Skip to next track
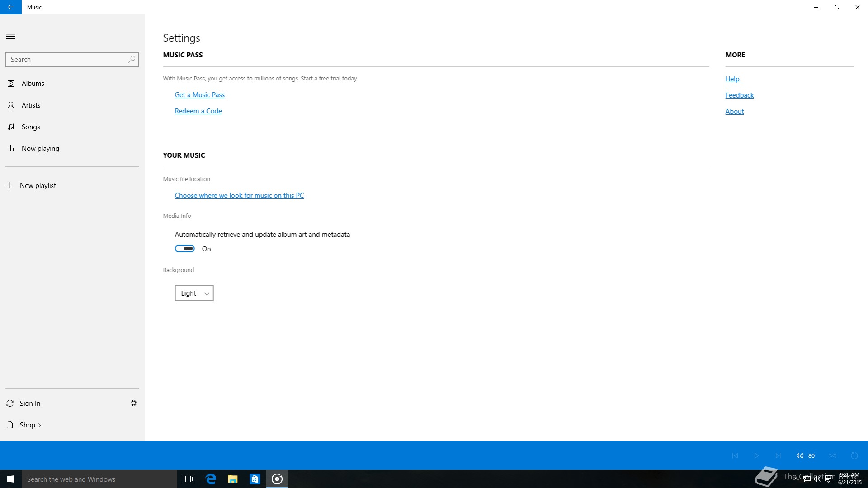This screenshot has width=868, height=488. coord(778,455)
